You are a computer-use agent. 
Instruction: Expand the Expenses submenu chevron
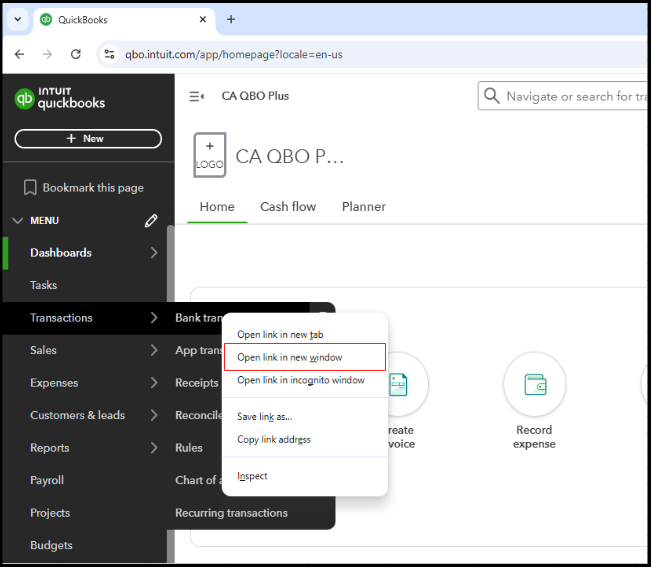[154, 383]
